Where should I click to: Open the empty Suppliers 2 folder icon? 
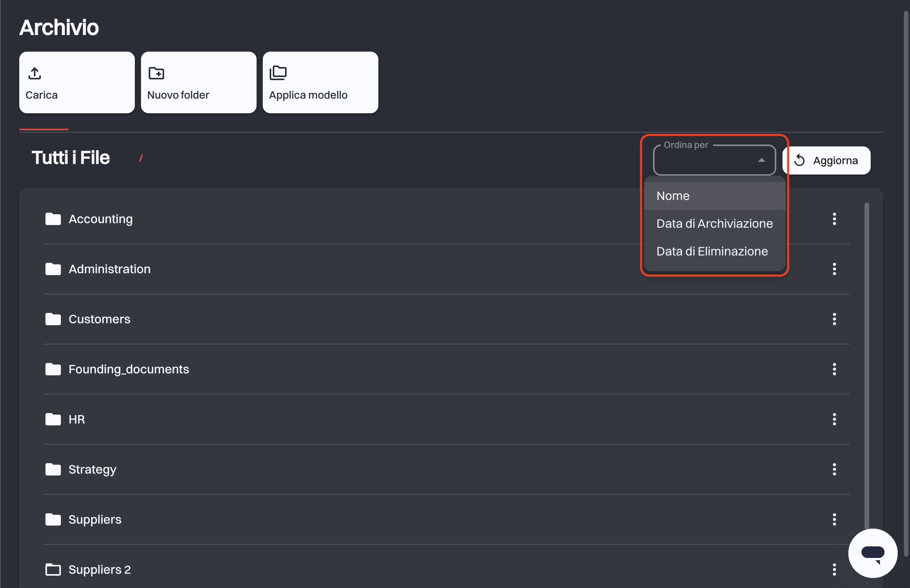point(53,570)
